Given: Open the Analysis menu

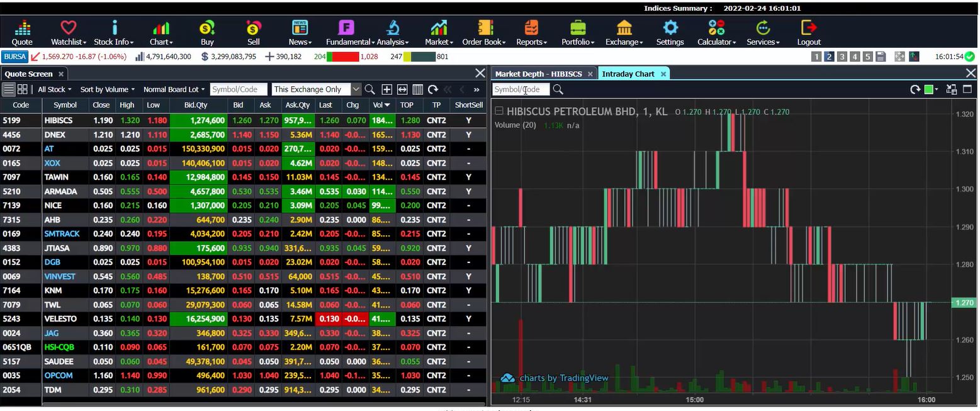Looking at the screenshot, I should click(393, 33).
